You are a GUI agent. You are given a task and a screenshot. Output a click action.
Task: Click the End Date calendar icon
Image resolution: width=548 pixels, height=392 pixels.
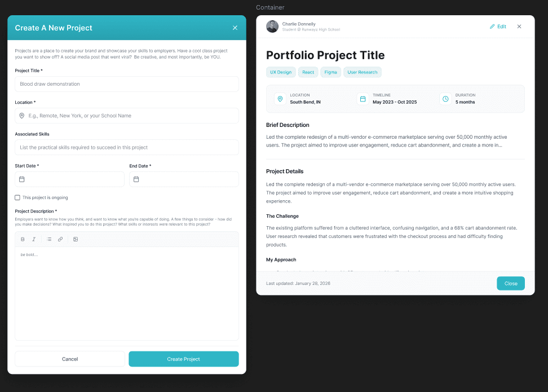tap(136, 179)
